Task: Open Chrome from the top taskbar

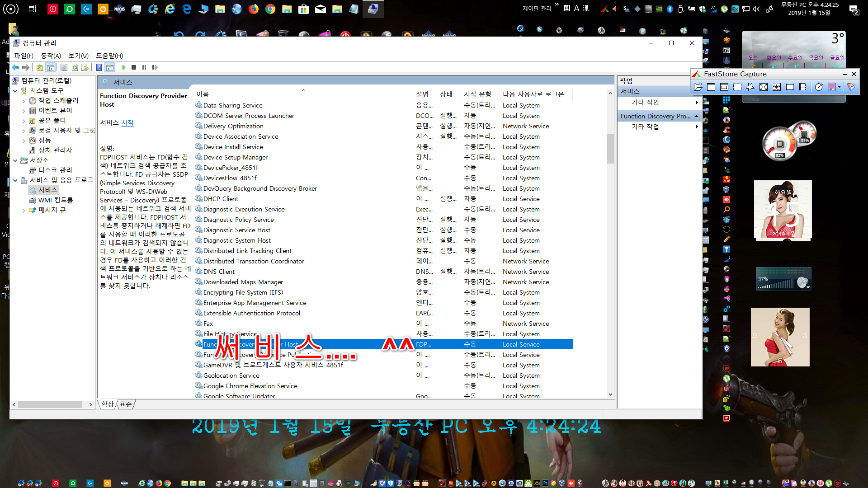Action: pyautogui.click(x=270, y=9)
